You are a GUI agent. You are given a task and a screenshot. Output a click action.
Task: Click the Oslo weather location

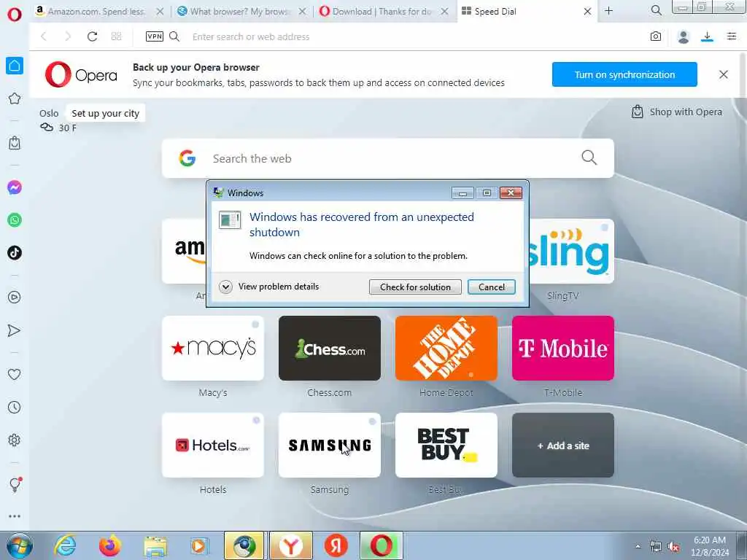tap(49, 113)
